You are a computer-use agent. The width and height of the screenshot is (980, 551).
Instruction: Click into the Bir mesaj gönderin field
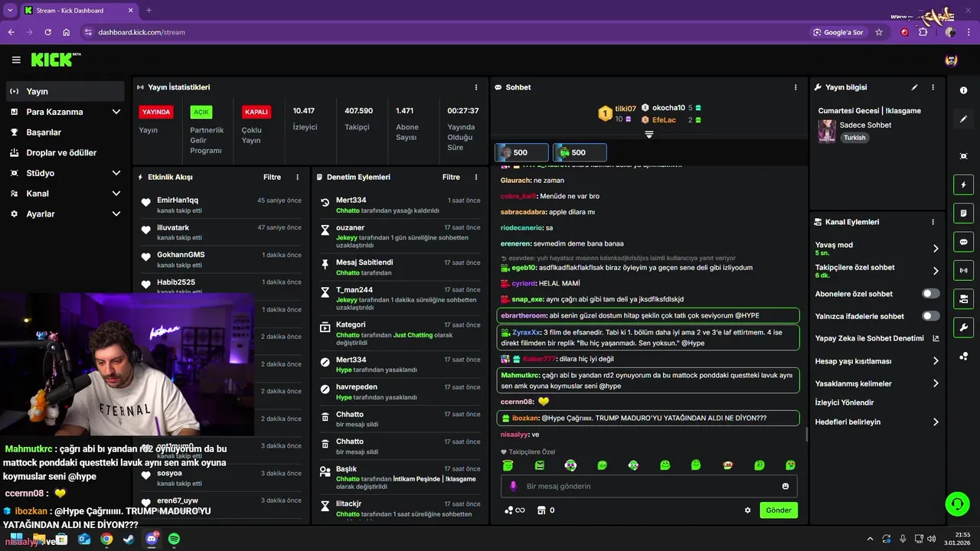click(649, 486)
